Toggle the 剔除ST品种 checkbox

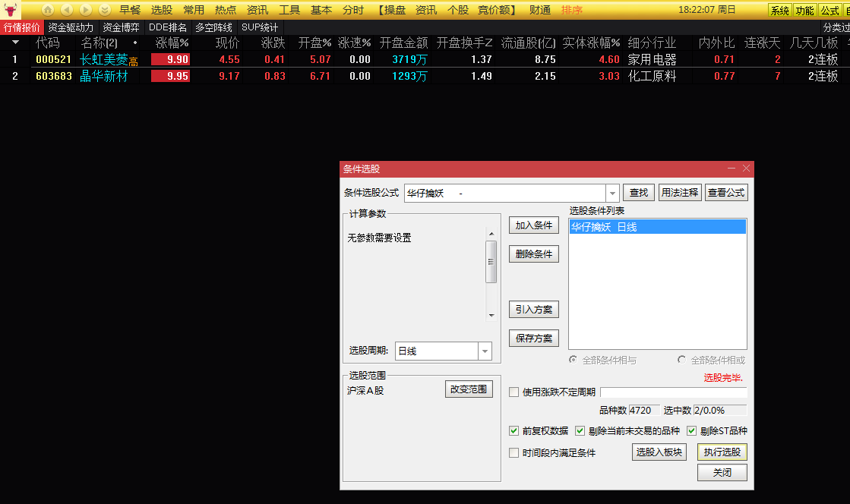point(692,431)
